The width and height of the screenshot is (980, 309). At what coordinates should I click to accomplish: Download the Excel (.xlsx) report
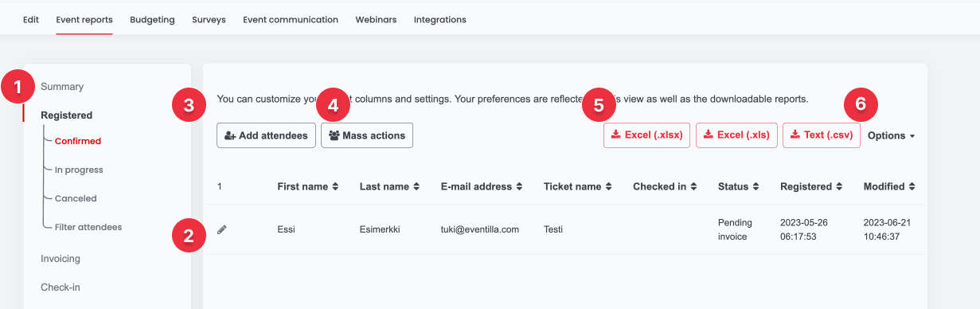coord(646,135)
